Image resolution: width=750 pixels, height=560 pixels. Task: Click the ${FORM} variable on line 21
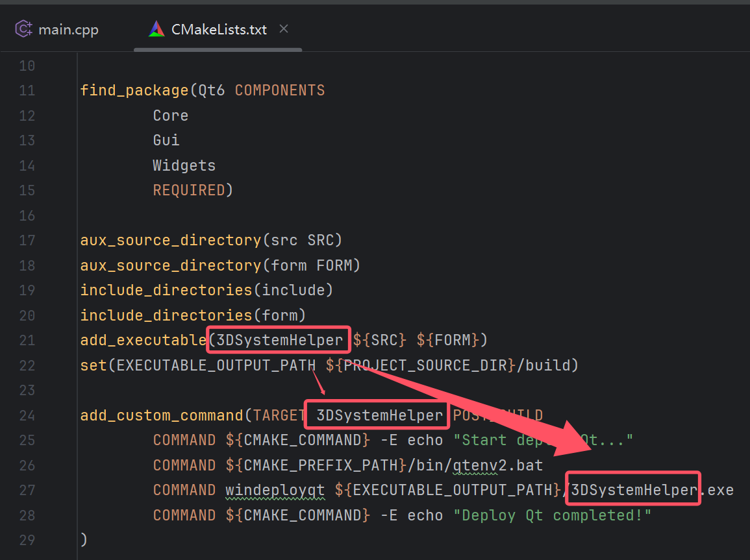(447, 340)
